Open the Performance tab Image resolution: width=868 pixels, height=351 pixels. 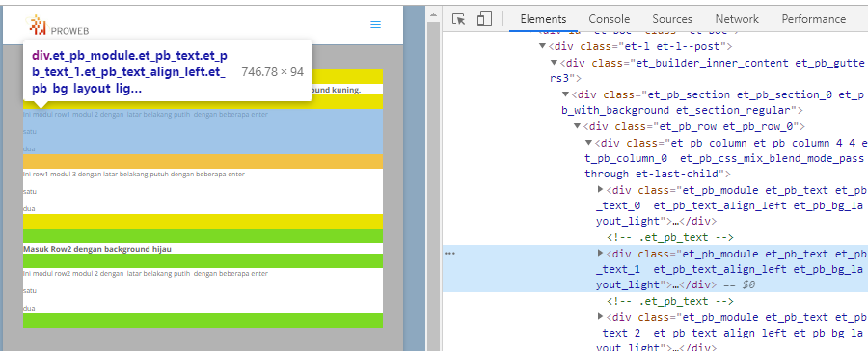pos(814,19)
